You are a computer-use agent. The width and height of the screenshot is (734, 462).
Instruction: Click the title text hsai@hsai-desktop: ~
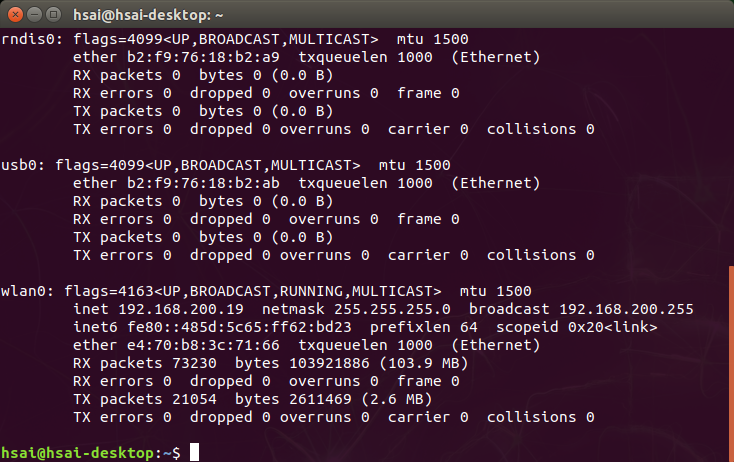click(x=148, y=15)
